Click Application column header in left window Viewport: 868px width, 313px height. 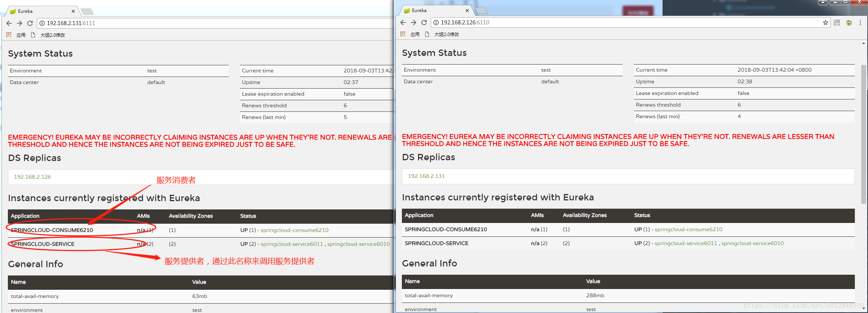coord(25,216)
